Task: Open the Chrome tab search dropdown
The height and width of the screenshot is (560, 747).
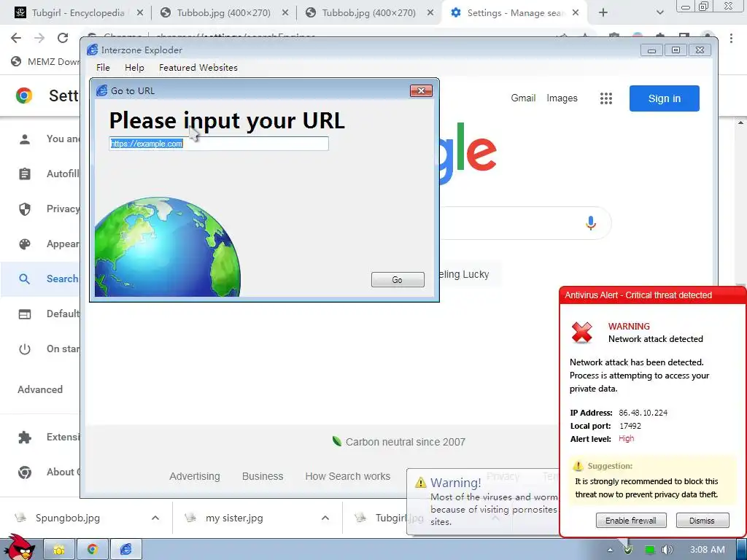Action: 659,13
